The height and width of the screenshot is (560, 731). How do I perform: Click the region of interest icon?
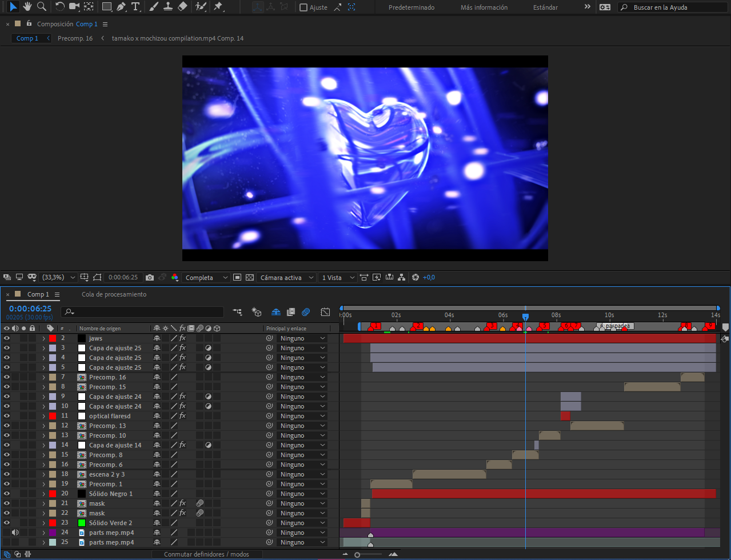237,277
